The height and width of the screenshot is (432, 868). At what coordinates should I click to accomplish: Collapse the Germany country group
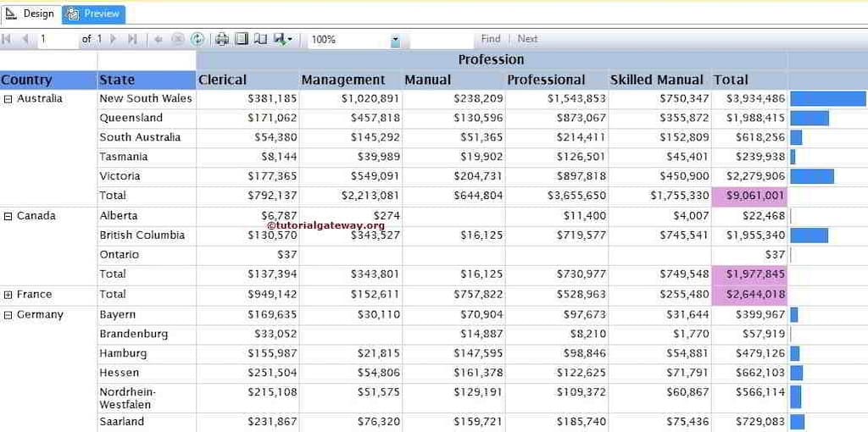coord(8,315)
